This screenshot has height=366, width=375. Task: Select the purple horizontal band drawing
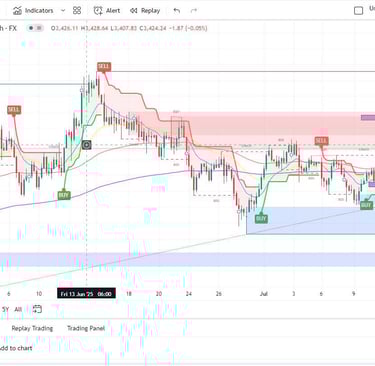pos(187,259)
